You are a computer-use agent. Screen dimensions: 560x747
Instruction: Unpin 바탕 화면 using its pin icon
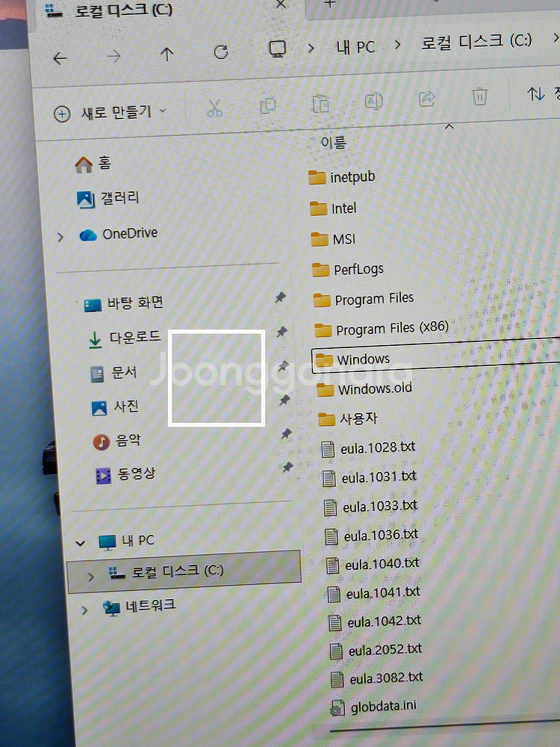(280, 297)
